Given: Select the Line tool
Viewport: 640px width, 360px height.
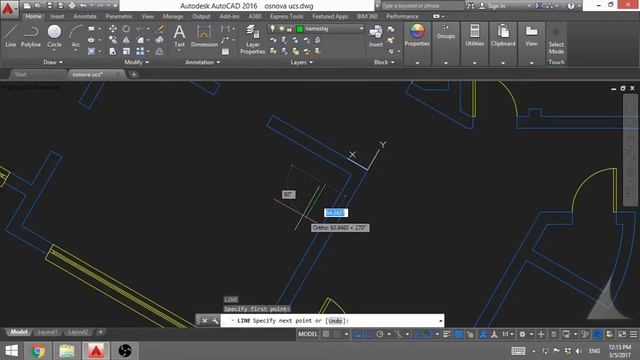Looking at the screenshot, I should point(11,36).
